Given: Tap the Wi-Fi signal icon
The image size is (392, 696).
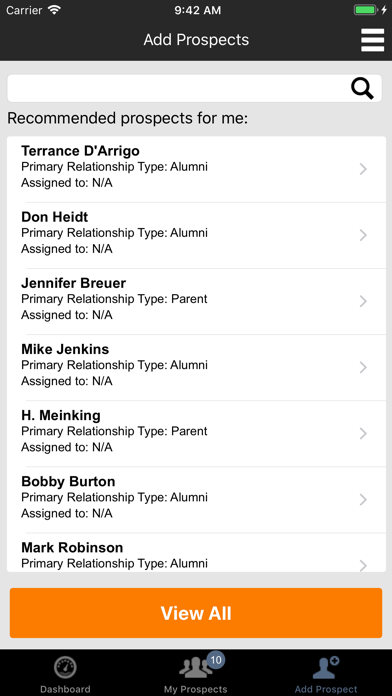Looking at the screenshot, I should [54, 10].
